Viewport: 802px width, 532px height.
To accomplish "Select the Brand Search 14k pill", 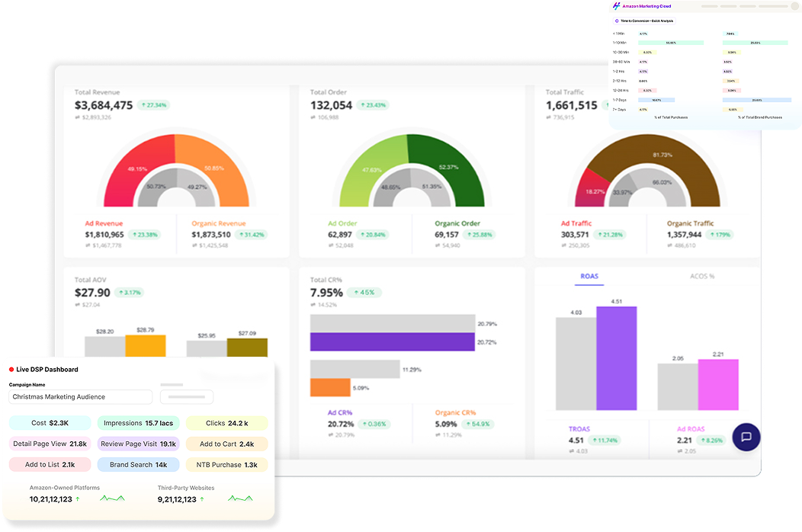I will point(138,464).
